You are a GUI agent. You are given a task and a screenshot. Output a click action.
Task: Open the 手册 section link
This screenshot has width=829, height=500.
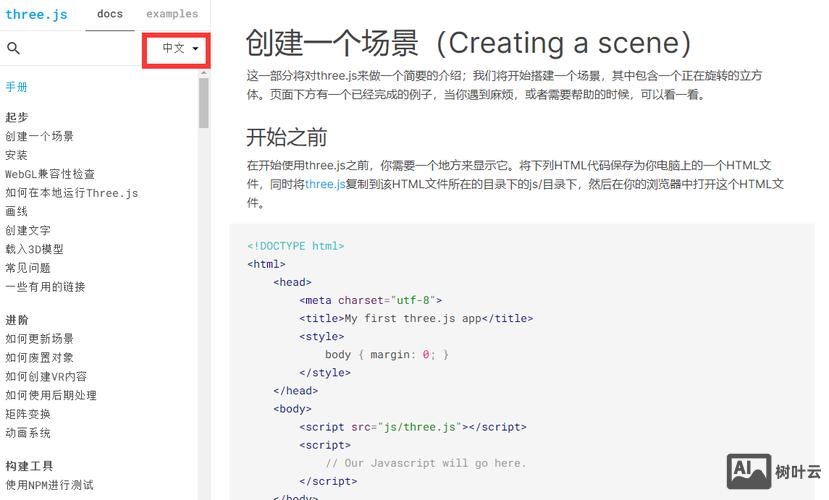pyautogui.click(x=16, y=87)
